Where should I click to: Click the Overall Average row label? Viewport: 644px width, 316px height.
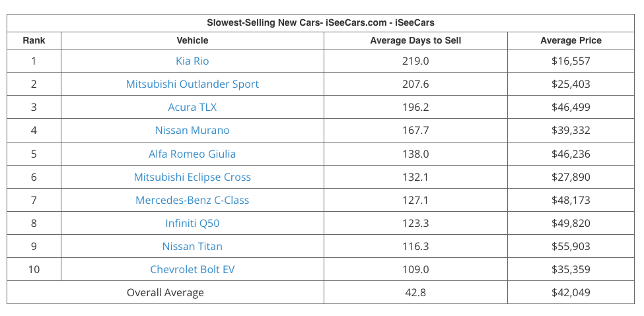[165, 292]
